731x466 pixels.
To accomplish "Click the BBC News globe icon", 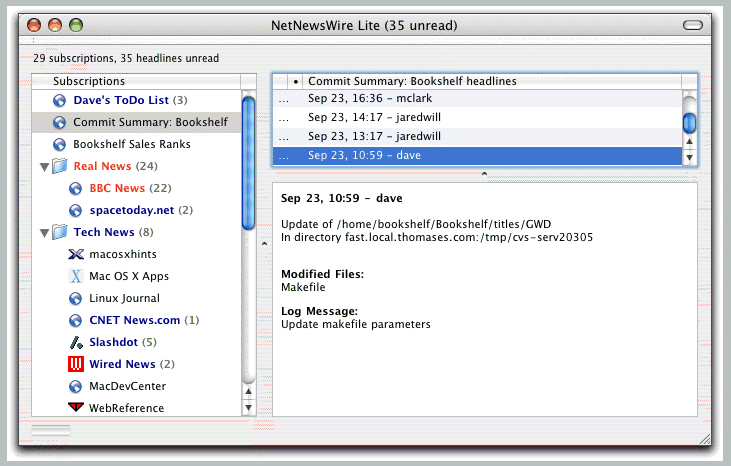I will (x=75, y=188).
